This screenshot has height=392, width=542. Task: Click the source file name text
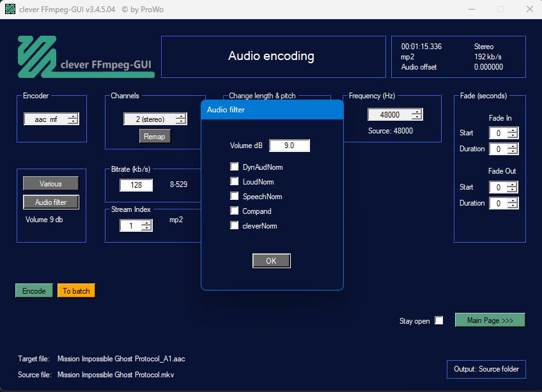click(116, 375)
